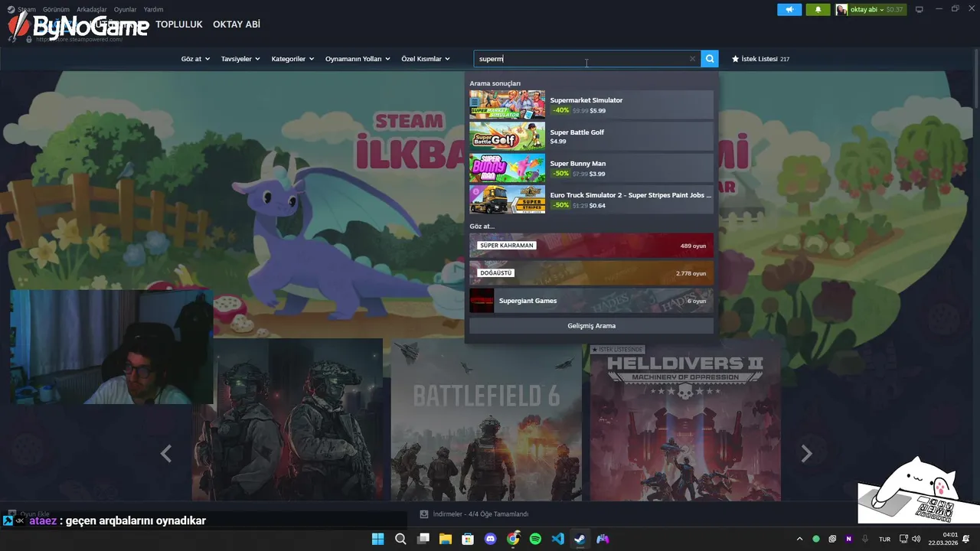The width and height of the screenshot is (980, 551).
Task: Open the notification center bell in the tray
Action: [x=967, y=539]
